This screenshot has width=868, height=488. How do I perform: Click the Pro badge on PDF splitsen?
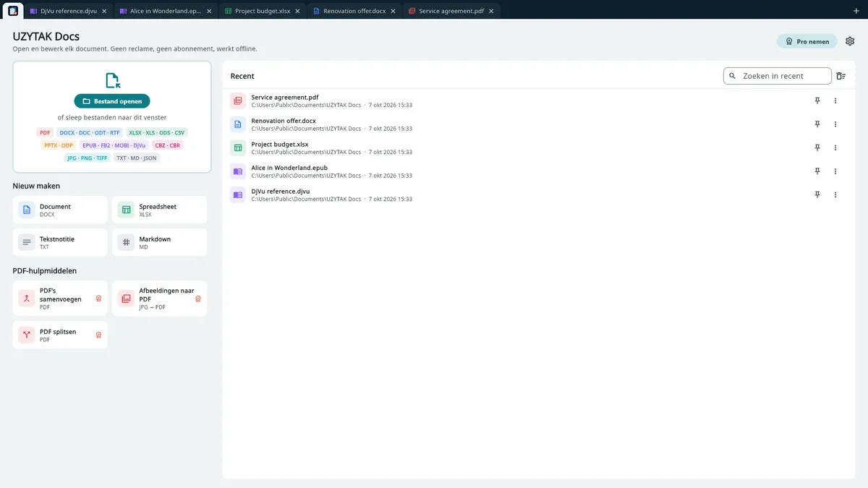point(98,335)
